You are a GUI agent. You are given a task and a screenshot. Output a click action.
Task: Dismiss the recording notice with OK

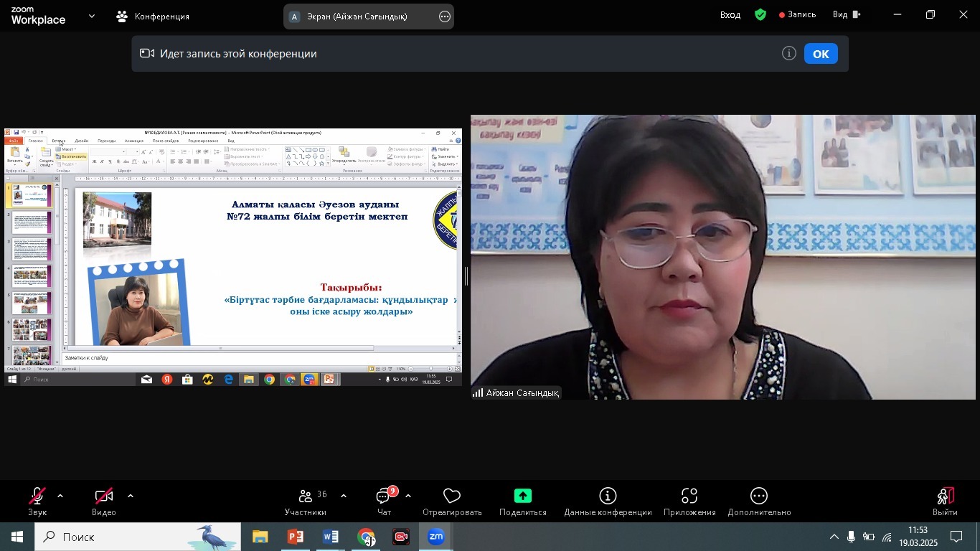pyautogui.click(x=821, y=54)
